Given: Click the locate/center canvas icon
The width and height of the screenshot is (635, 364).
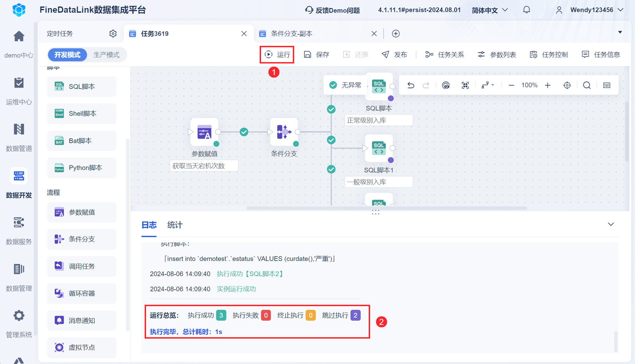Looking at the screenshot, I should (x=567, y=85).
